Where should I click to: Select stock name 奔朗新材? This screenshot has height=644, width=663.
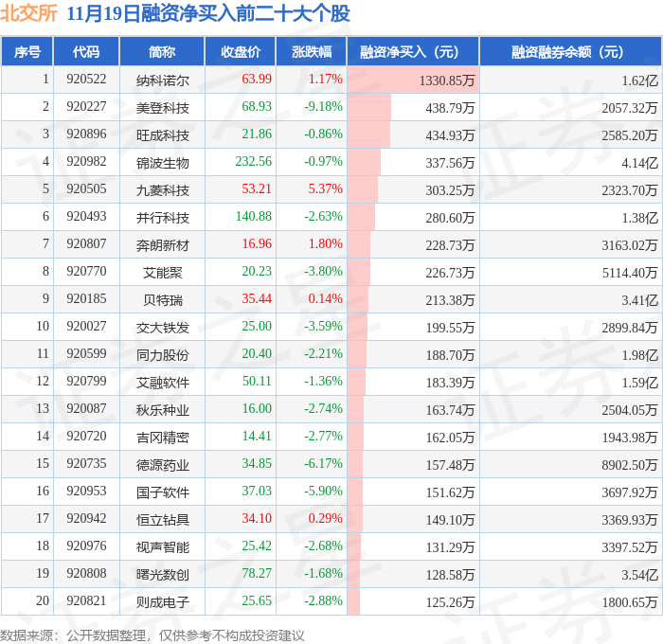click(x=162, y=245)
